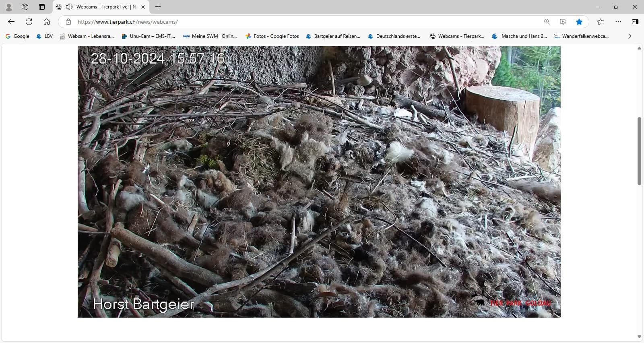Open the Mascha und Hans 2... bookmark
Screen dimensions: 644x343
click(520, 36)
